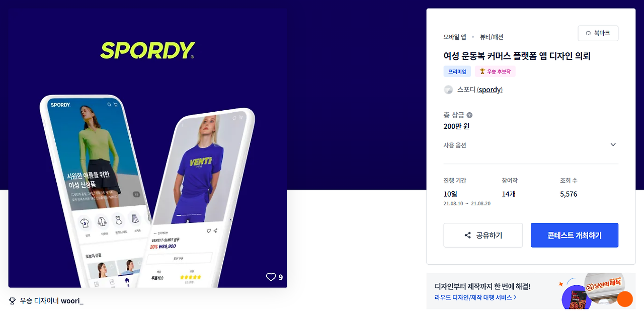Click the 프리미엄 badge

[457, 71]
